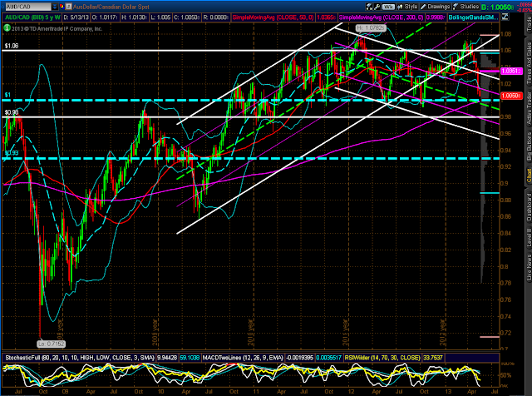Click the red 1.0050 price bubble
The height and width of the screenshot is (396, 532).
tap(512, 96)
